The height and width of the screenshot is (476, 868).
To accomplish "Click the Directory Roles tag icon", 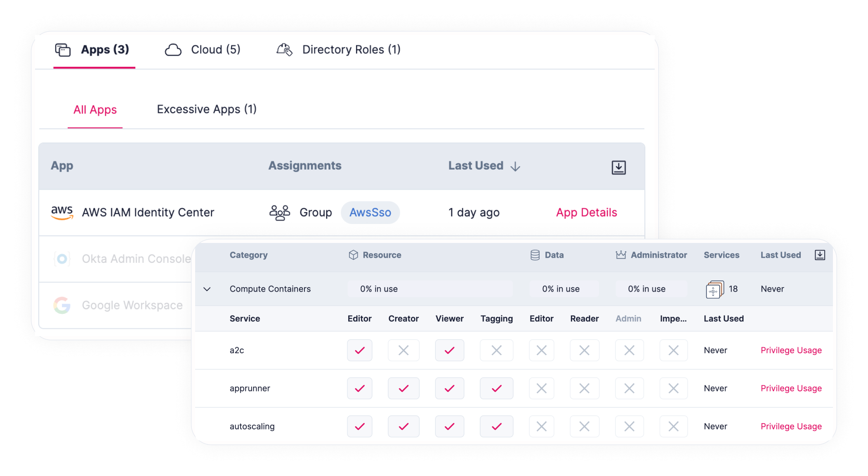I will coord(284,49).
